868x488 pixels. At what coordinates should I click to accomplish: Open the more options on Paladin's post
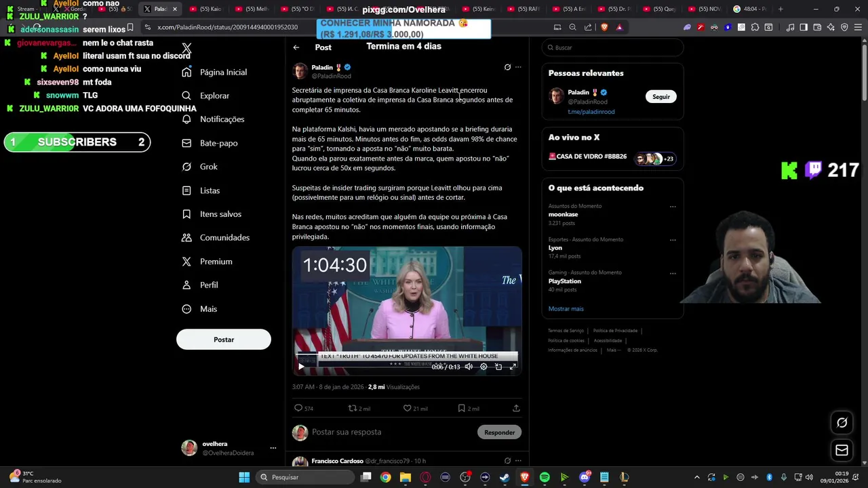coord(518,67)
